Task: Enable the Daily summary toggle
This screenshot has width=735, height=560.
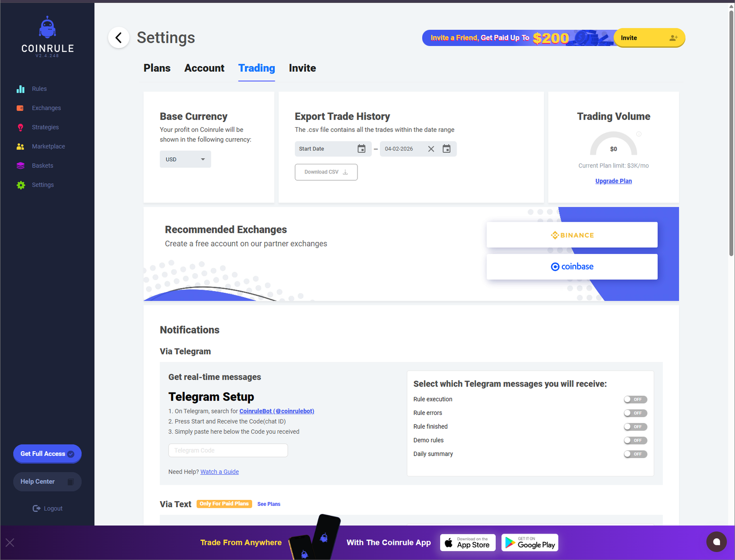Action: pyautogui.click(x=635, y=454)
